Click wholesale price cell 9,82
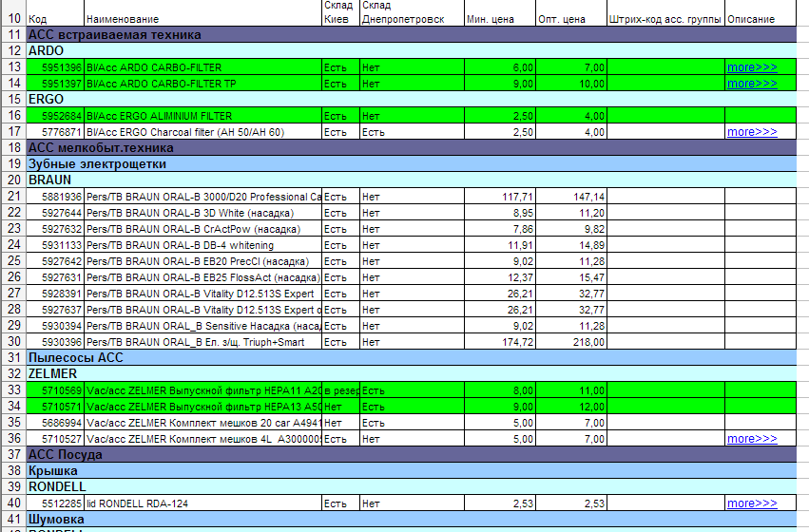The width and height of the screenshot is (809, 532). coord(571,229)
